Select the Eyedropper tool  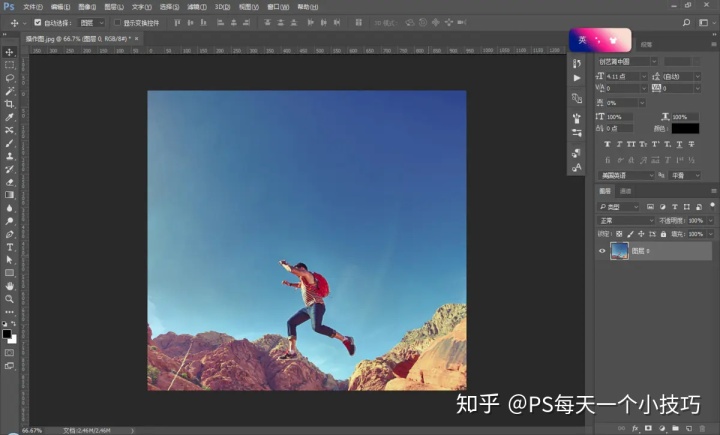9,117
